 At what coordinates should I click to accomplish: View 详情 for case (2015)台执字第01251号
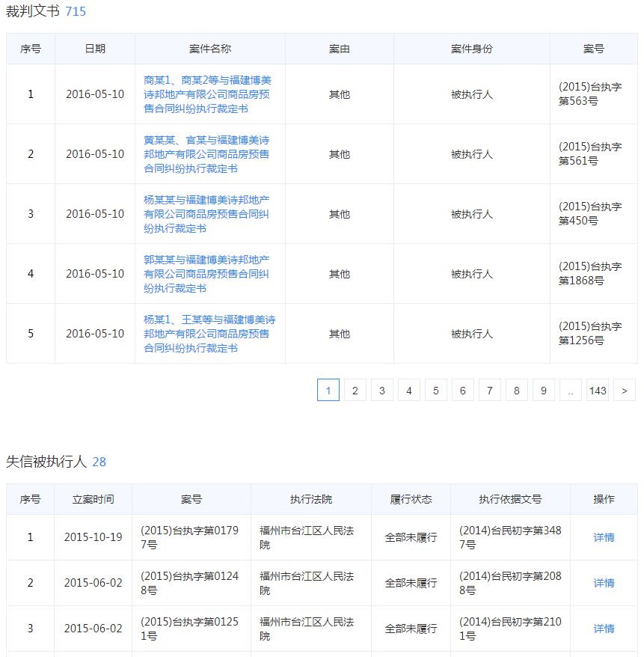click(603, 629)
